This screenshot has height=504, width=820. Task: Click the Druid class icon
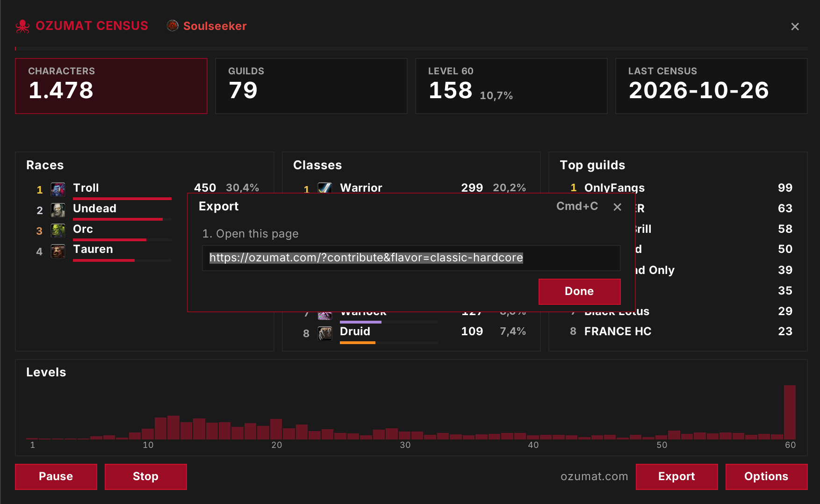325,333
